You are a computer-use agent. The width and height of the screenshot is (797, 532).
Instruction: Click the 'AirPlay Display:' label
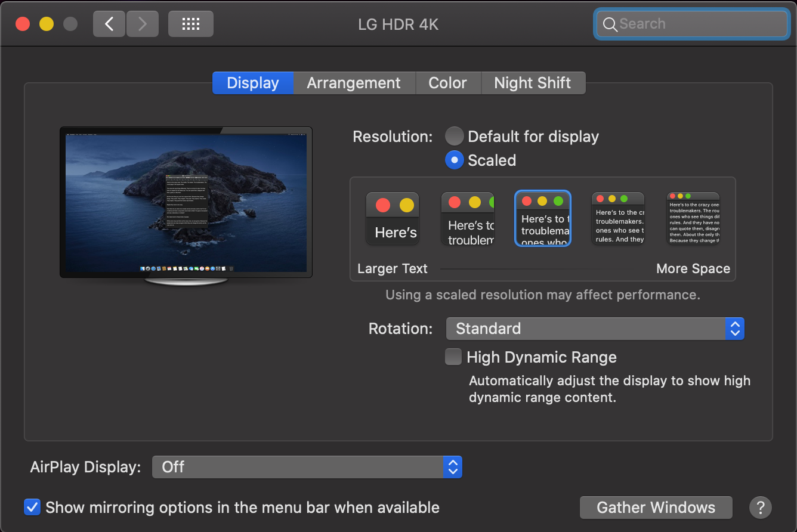85,467
